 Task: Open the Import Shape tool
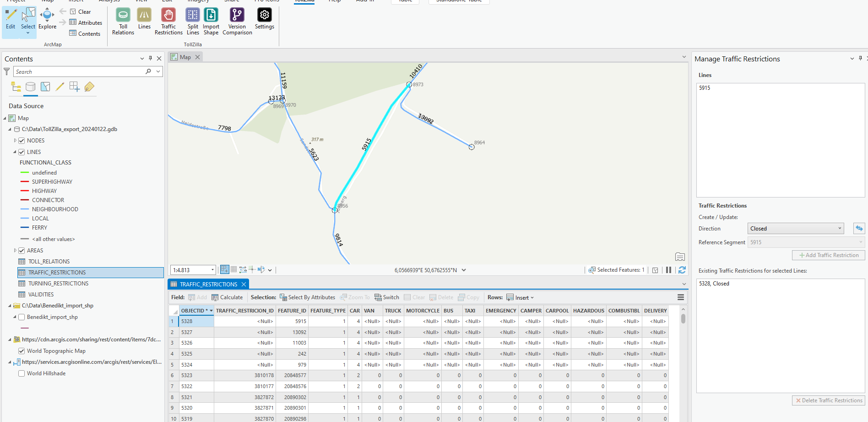coord(211,22)
